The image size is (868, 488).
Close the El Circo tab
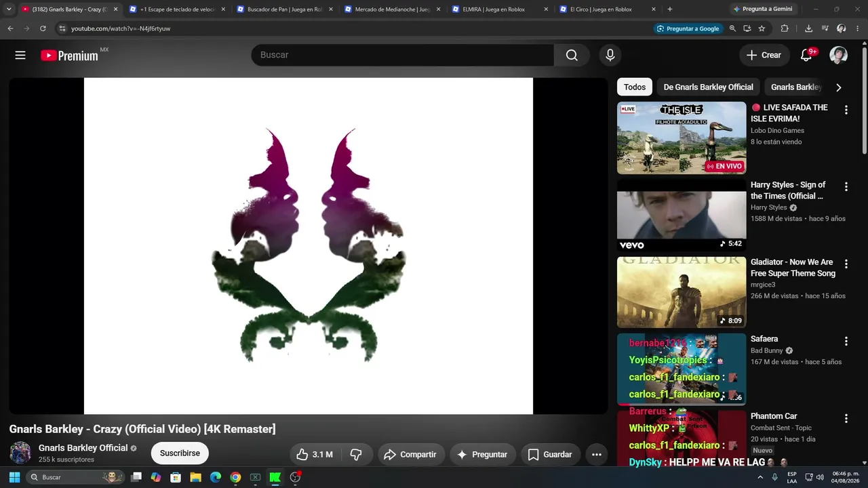click(x=653, y=9)
